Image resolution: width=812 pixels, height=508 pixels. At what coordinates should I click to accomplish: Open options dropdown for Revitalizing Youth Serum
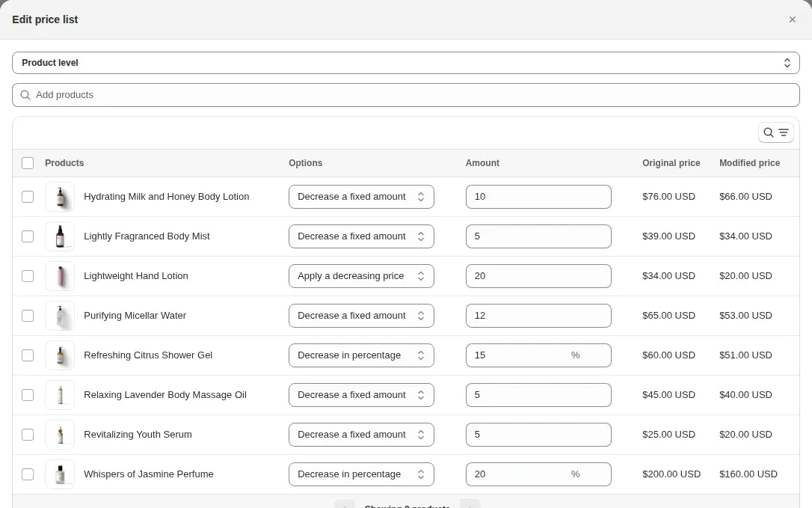tap(361, 435)
